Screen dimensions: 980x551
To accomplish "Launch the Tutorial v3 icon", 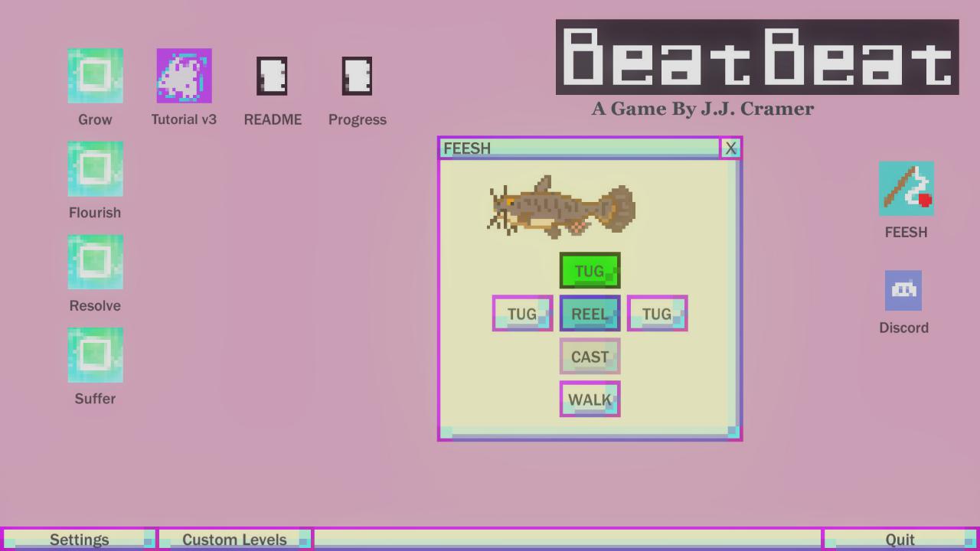I will 184,76.
